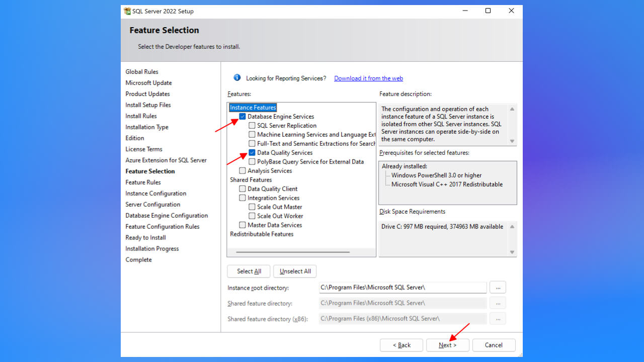The width and height of the screenshot is (644, 362).
Task: Select the Redistributable Features tree node
Action: [262, 234]
